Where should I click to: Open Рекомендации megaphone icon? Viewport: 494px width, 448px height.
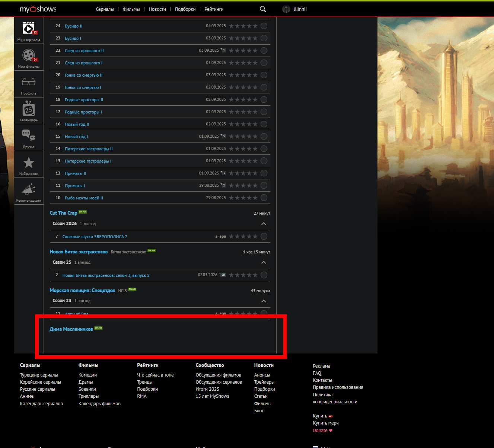[29, 190]
